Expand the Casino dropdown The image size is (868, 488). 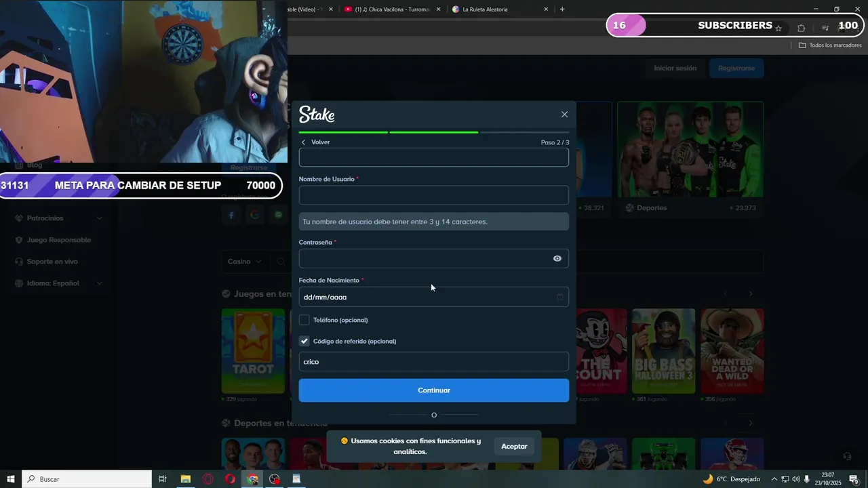(x=243, y=262)
